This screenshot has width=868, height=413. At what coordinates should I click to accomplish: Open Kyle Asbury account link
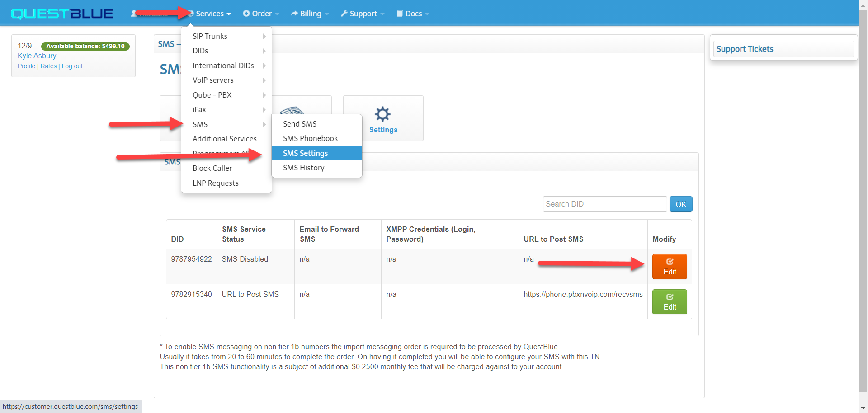37,56
